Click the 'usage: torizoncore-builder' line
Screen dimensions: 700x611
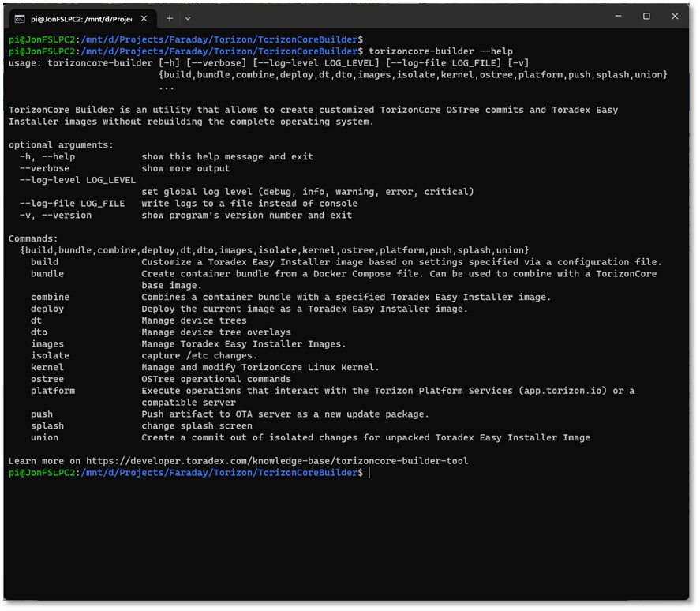[269, 63]
